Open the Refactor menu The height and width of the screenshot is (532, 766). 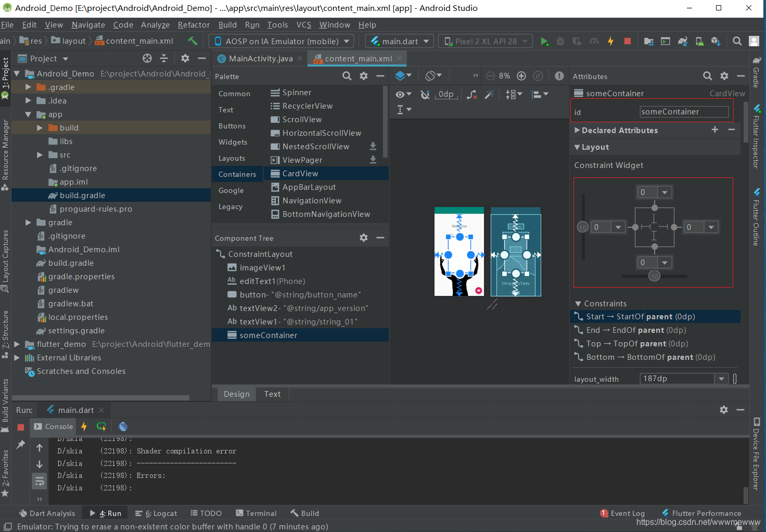pos(194,24)
